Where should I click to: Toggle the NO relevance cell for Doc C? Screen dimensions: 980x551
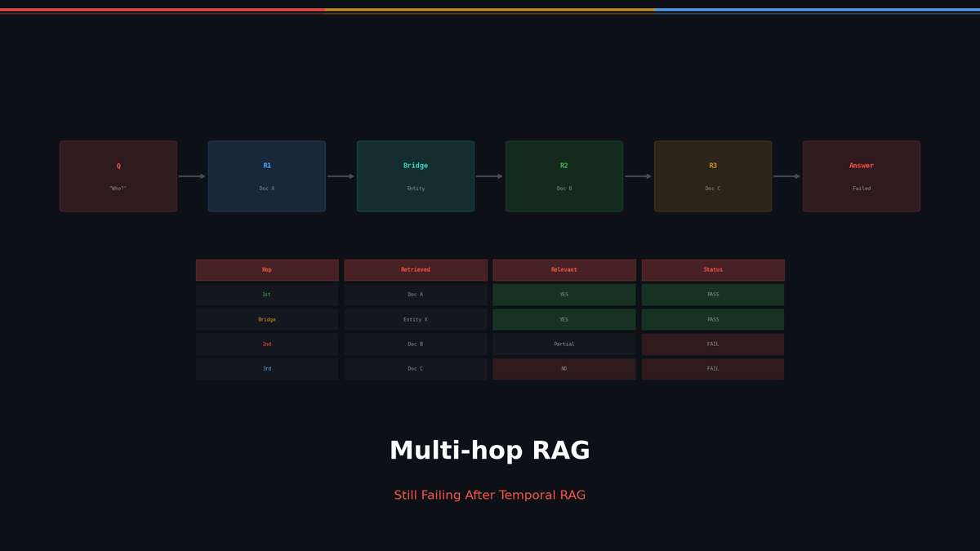click(x=563, y=368)
